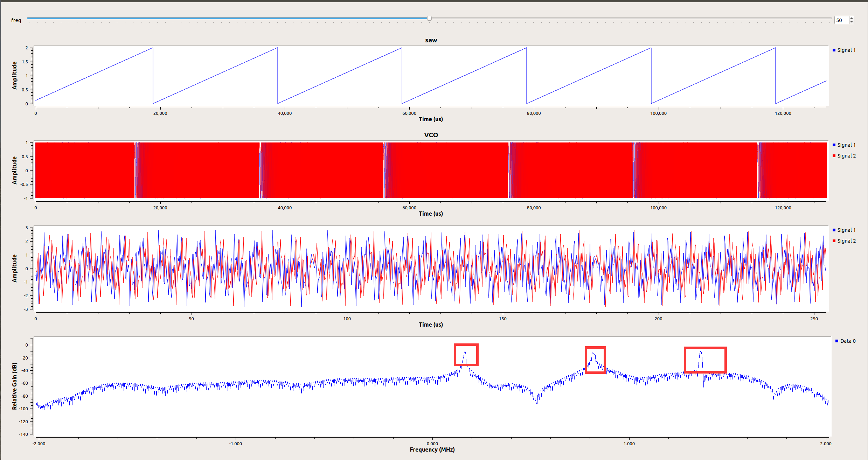This screenshot has height=460, width=868.
Task: Click the red Signal 2 marker beside VCO plot
Action: (x=834, y=156)
